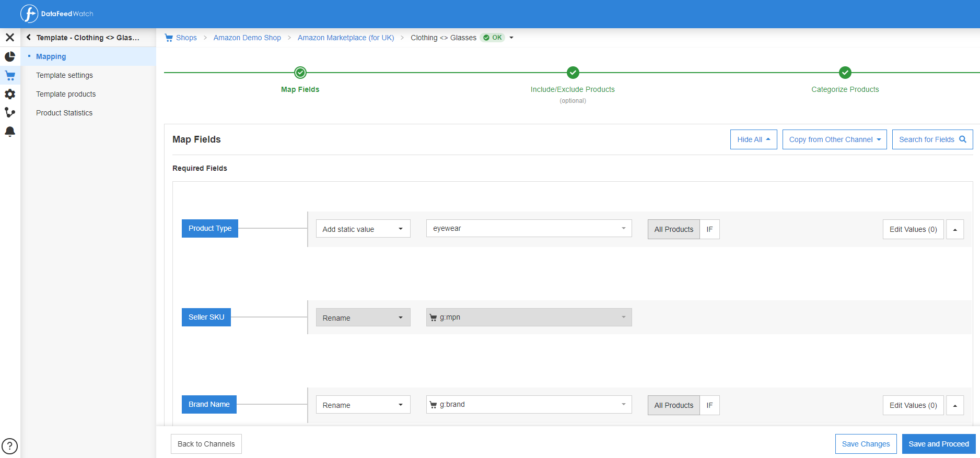Click Hide All button

pos(754,139)
